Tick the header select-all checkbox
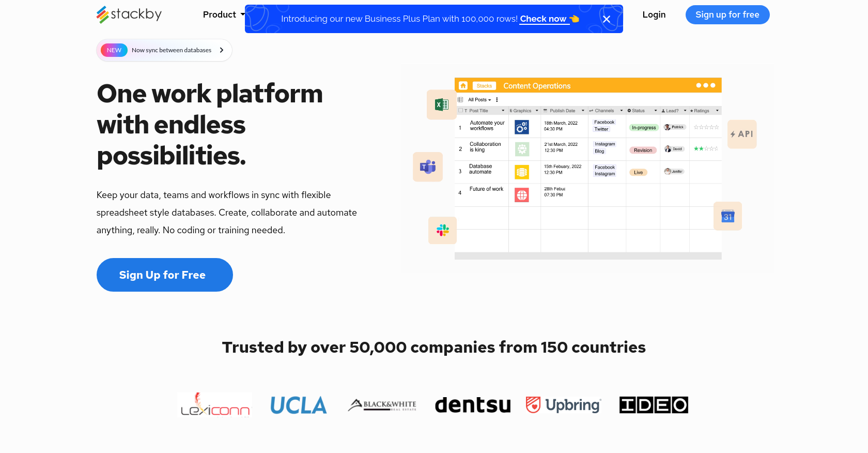Viewport: 868px width, 453px height. click(460, 111)
